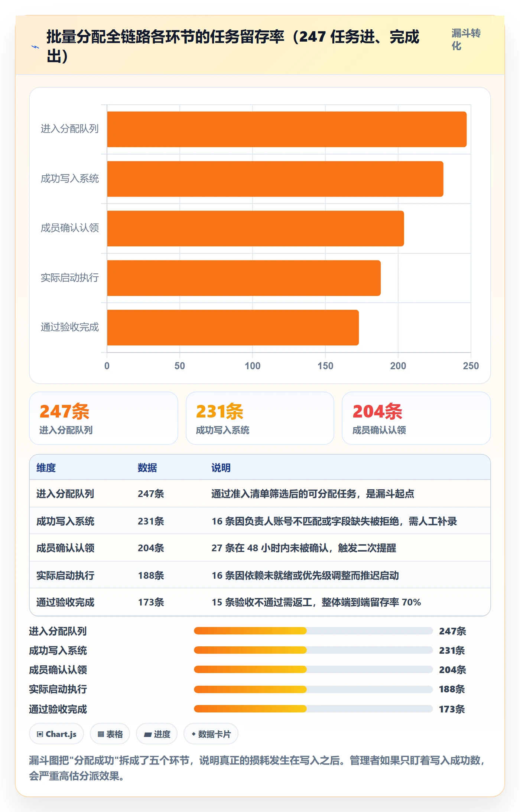Click the description 通过准入清单筛选后的可分配任务
Viewport: 520px width, 812px height.
coord(313,494)
